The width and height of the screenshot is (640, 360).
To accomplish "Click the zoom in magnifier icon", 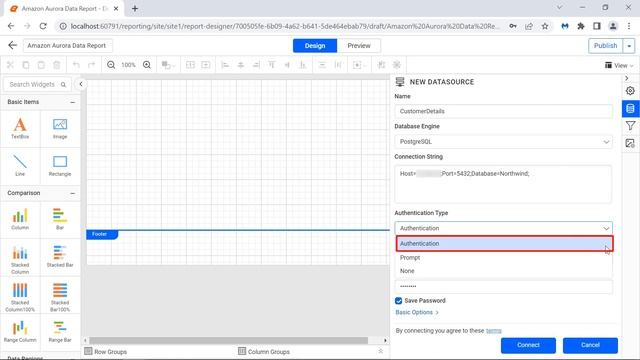I will pos(147,65).
